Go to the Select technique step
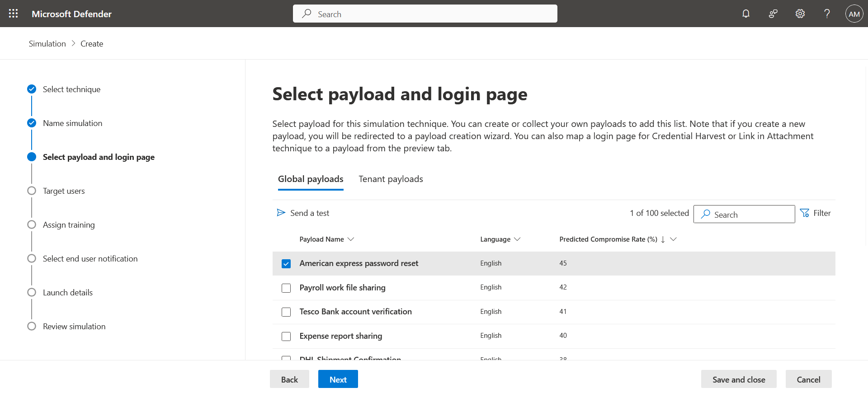The width and height of the screenshot is (868, 397). click(x=71, y=89)
